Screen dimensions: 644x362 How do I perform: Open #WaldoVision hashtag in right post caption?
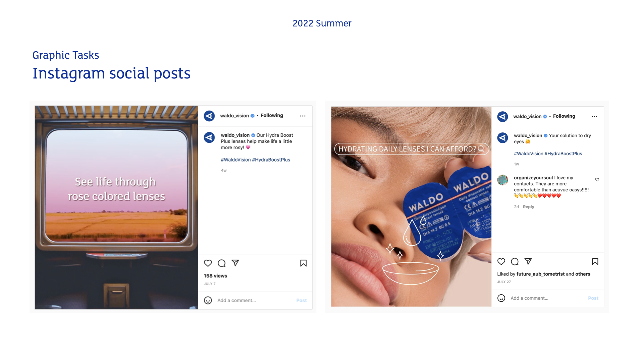[x=529, y=154]
